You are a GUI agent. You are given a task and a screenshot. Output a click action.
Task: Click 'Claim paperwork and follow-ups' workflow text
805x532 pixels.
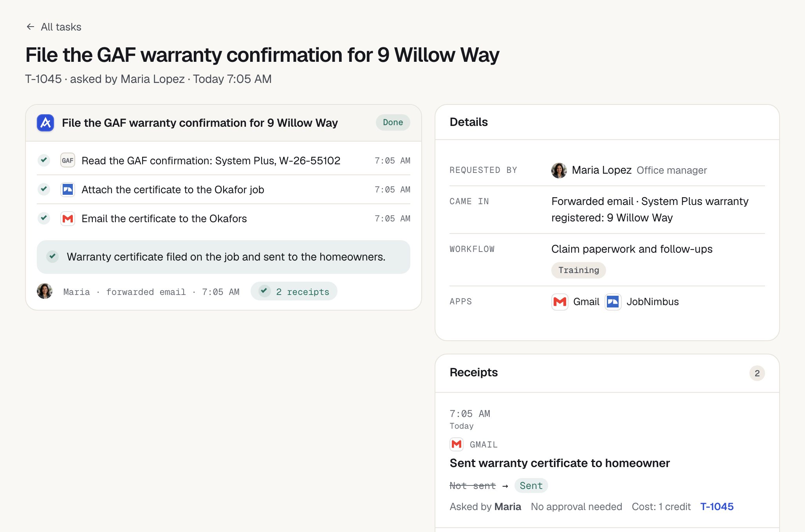[632, 249]
